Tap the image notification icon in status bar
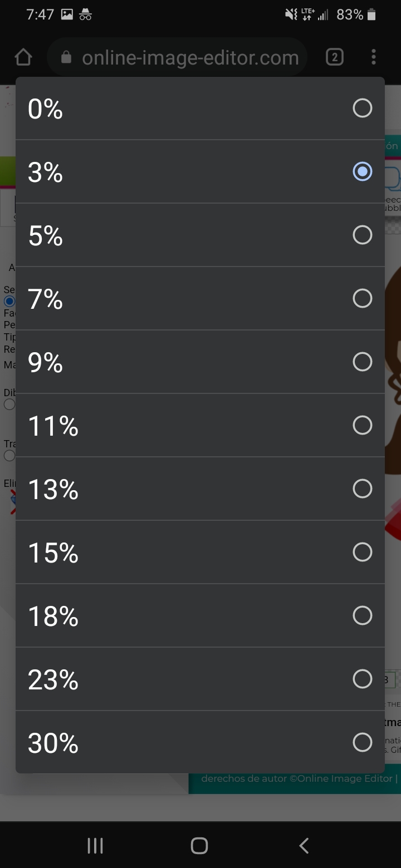This screenshot has height=868, width=401. coord(67,14)
